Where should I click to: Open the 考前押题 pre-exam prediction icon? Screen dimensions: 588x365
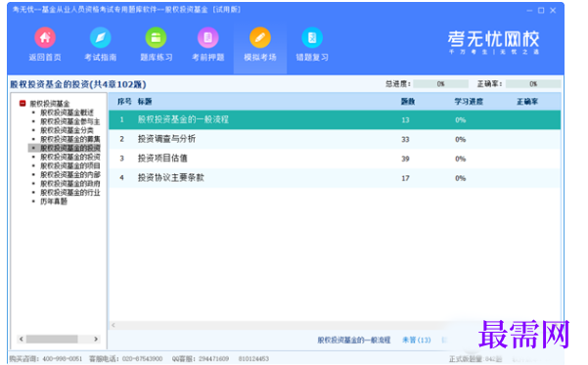tap(208, 37)
